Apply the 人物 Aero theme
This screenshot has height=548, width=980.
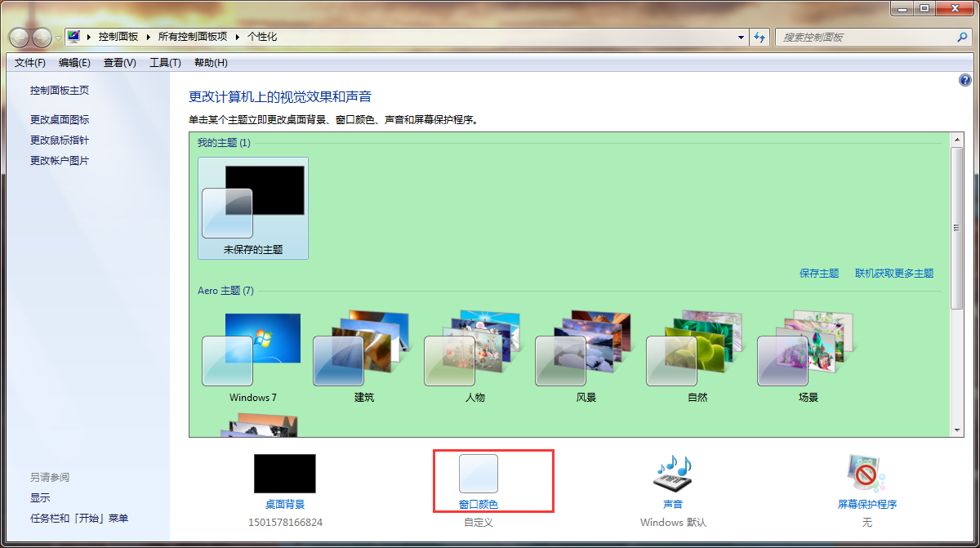[475, 357]
